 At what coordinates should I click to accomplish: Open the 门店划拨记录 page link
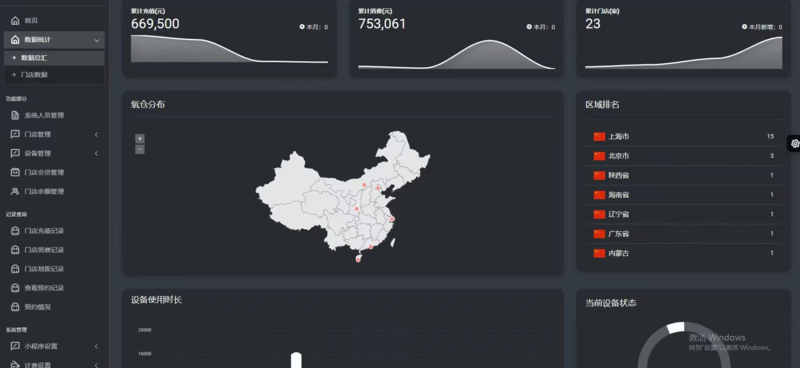[x=44, y=269]
